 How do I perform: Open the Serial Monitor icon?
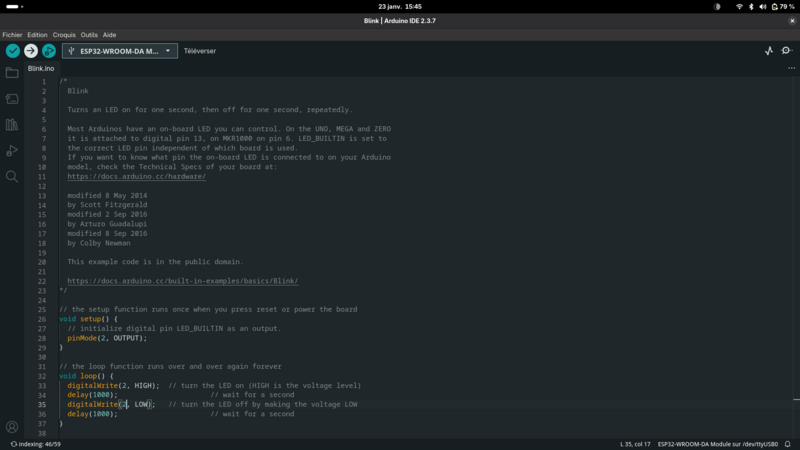click(x=787, y=51)
